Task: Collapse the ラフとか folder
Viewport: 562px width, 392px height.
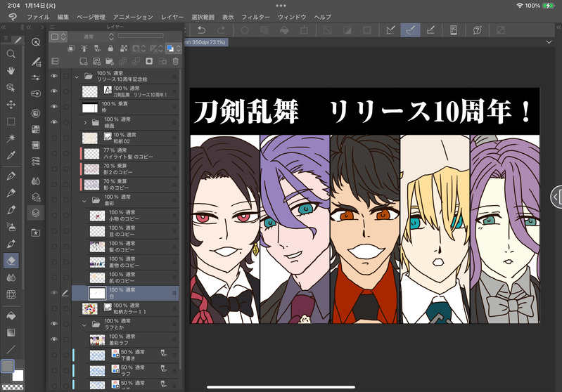Action: click(84, 325)
